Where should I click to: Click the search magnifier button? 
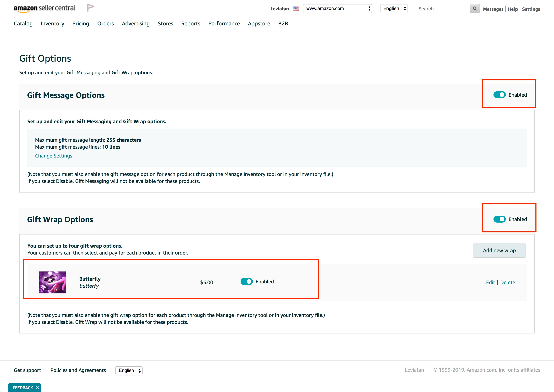tap(475, 9)
